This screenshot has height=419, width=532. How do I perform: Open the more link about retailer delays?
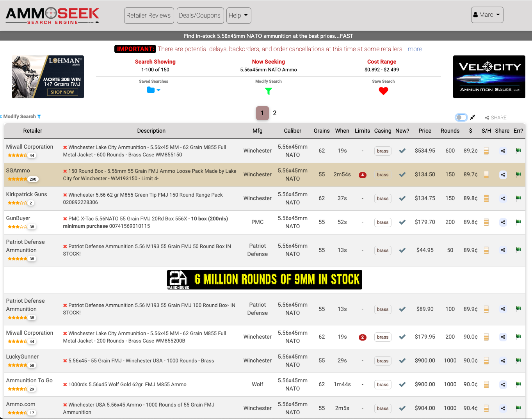pos(415,49)
